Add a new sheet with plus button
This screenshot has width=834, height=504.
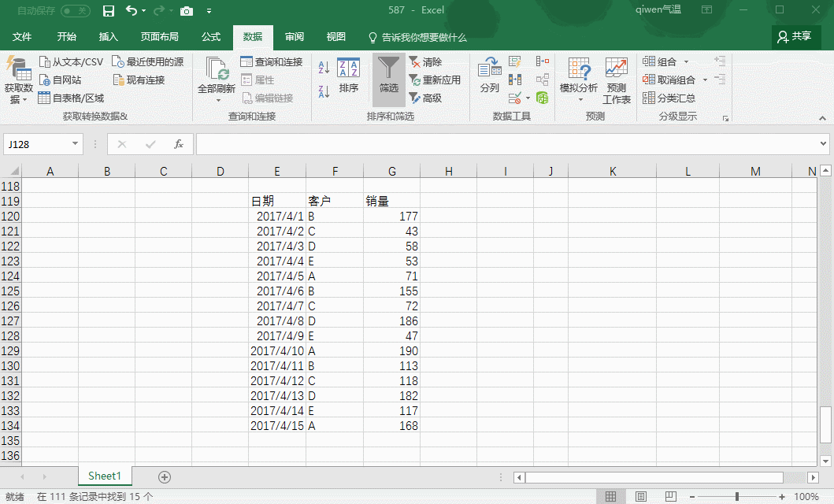coord(165,477)
